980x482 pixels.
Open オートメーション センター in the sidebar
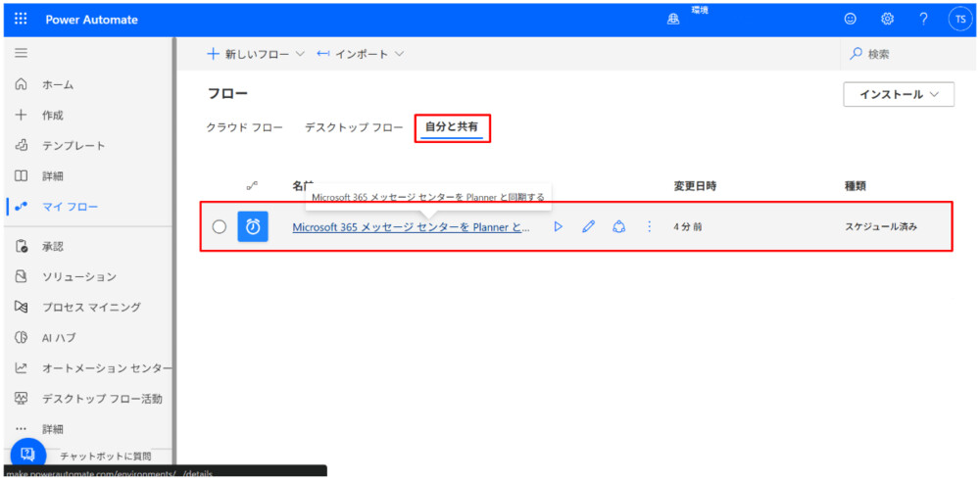107,368
